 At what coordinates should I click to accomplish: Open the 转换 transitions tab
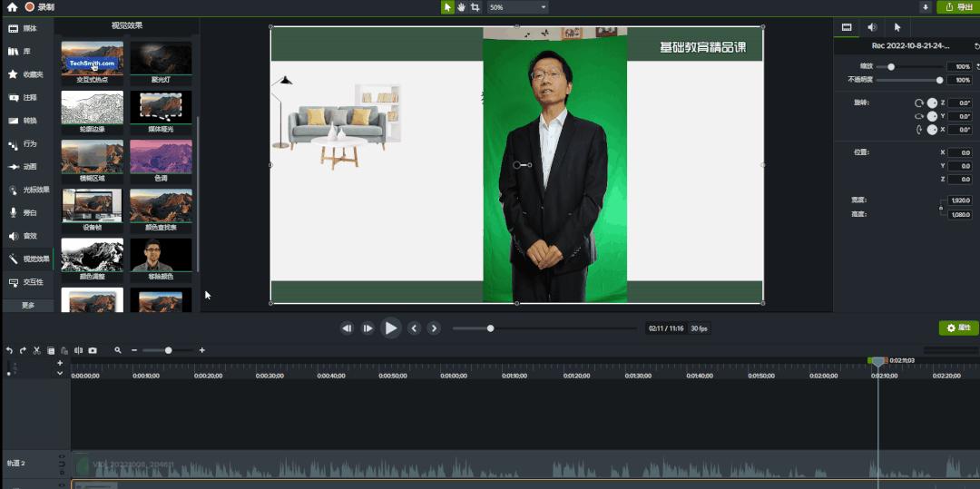click(x=27, y=121)
